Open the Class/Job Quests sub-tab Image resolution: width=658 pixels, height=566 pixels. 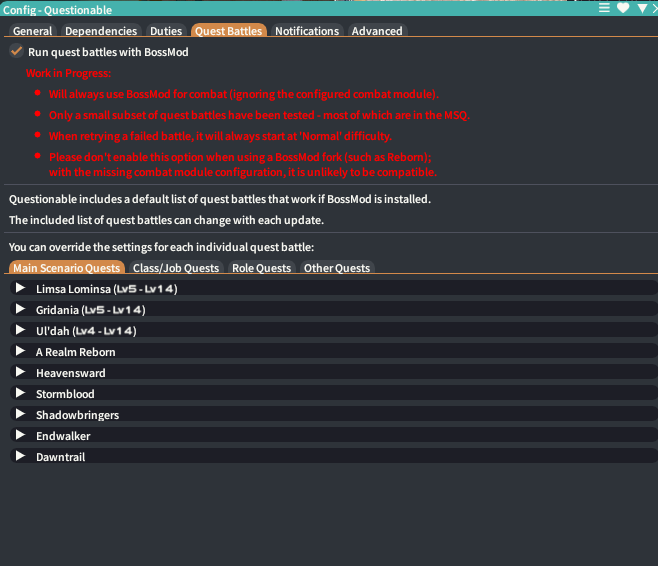pyautogui.click(x=176, y=268)
